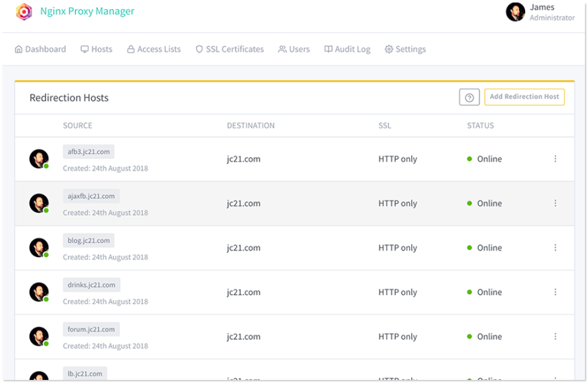The image size is (588, 383).
Task: Open the Settings page
Action: tap(405, 49)
